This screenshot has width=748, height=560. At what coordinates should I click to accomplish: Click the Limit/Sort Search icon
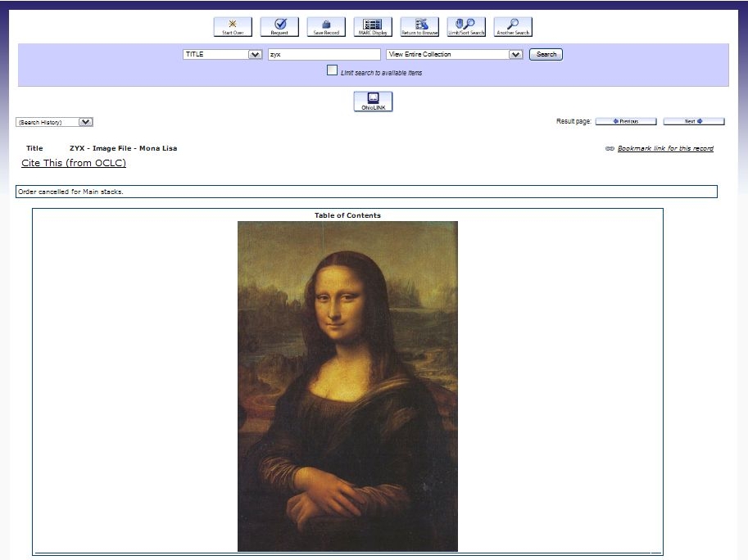[466, 27]
